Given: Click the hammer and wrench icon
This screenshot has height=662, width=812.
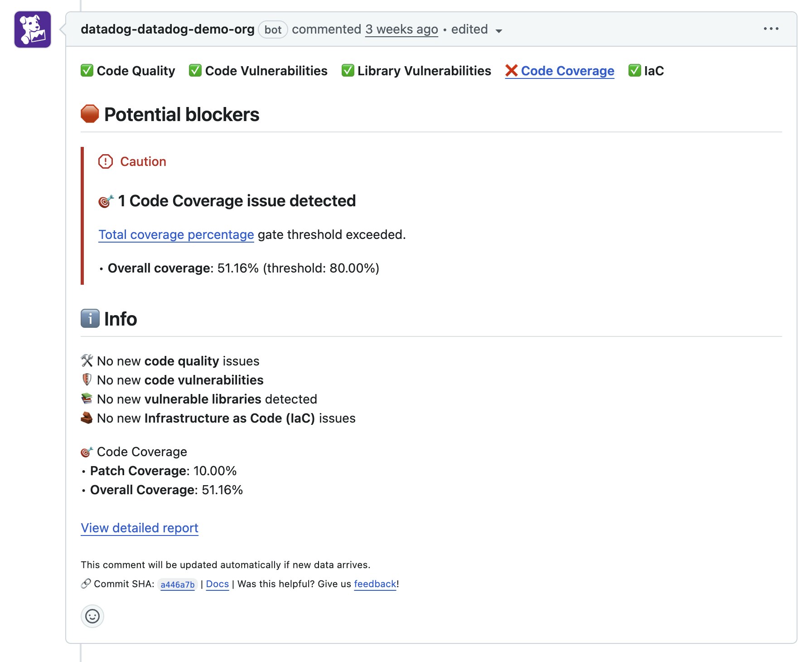Looking at the screenshot, I should [x=86, y=360].
